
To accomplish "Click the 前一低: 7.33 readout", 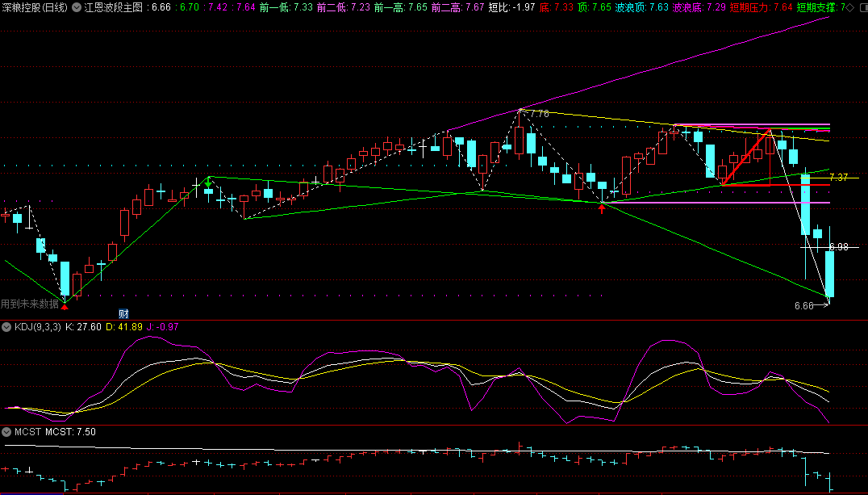I will tap(286, 8).
